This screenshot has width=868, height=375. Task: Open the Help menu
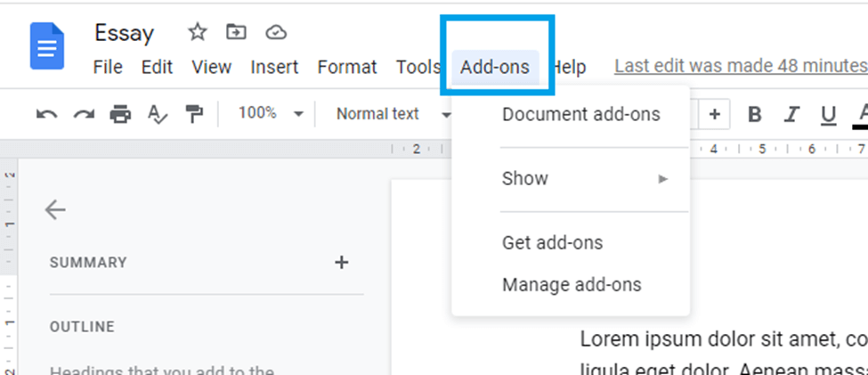point(570,67)
